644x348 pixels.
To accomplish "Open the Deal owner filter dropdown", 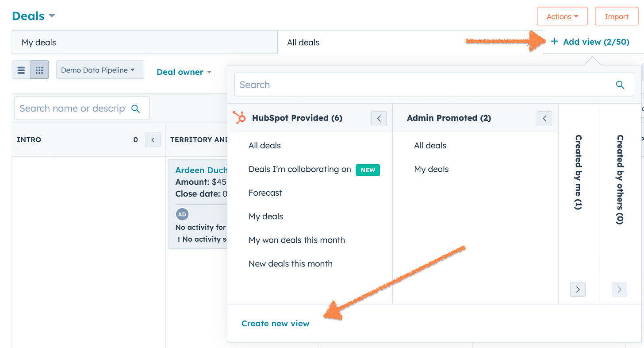I will [184, 72].
